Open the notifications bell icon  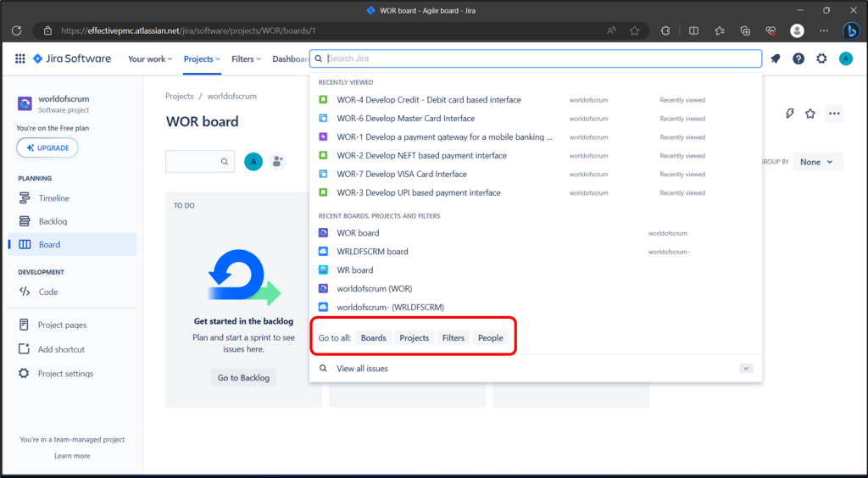coord(775,58)
